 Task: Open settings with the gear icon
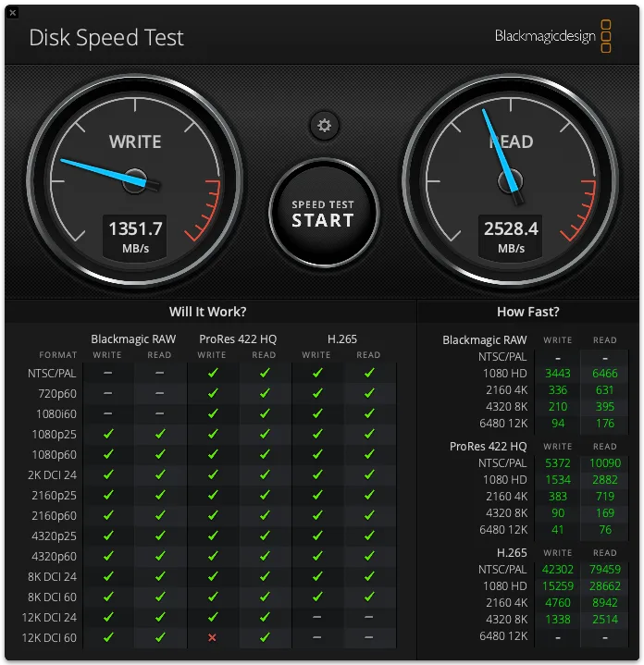[x=324, y=126]
